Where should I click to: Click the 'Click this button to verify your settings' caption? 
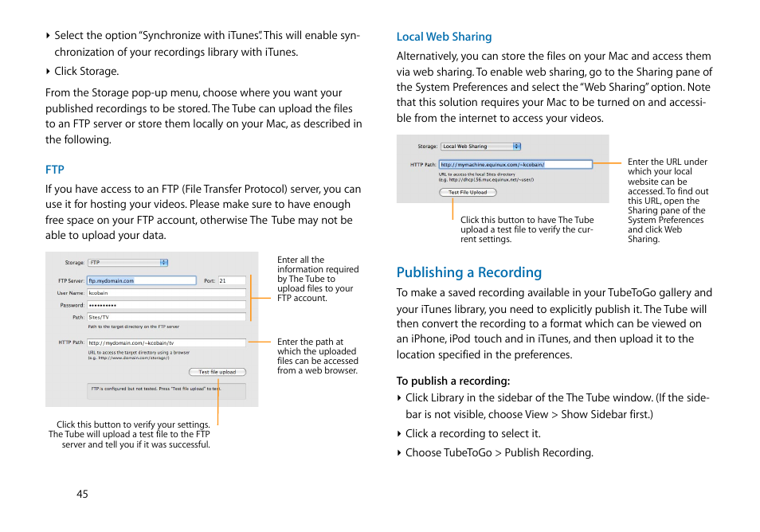coord(129,435)
